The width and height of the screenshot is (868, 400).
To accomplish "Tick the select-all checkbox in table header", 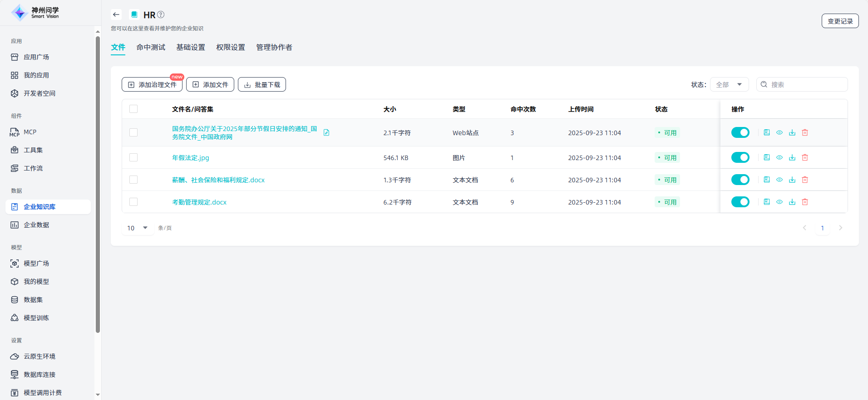I will click(133, 109).
